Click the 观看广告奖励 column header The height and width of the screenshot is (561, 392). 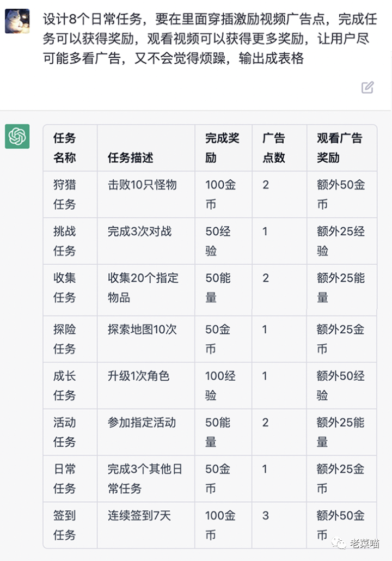point(339,148)
